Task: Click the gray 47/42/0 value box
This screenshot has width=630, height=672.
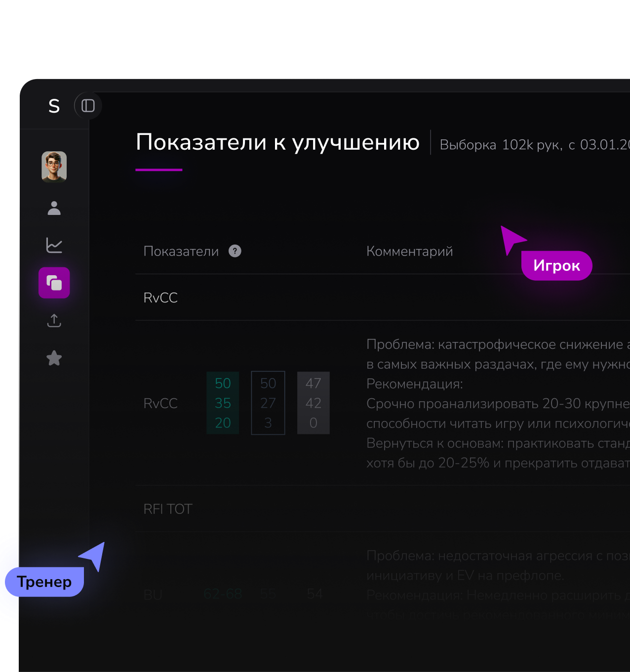Action: [314, 403]
